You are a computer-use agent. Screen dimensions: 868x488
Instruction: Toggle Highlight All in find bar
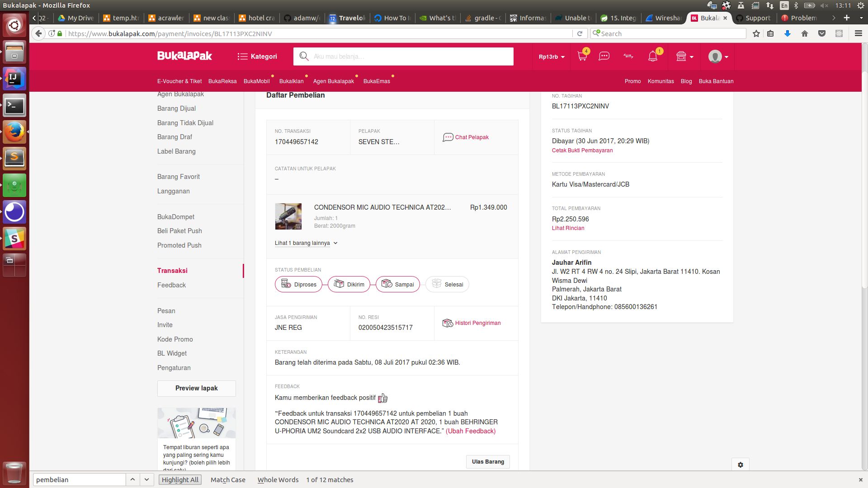coord(180,480)
